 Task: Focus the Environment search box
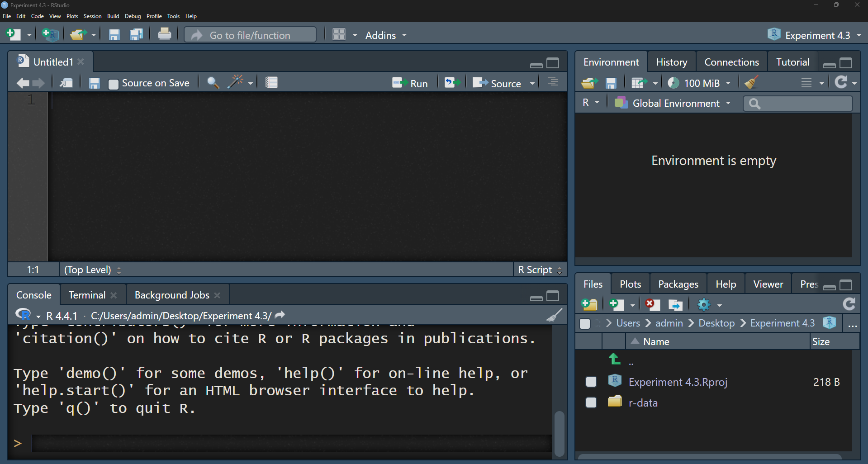point(798,104)
